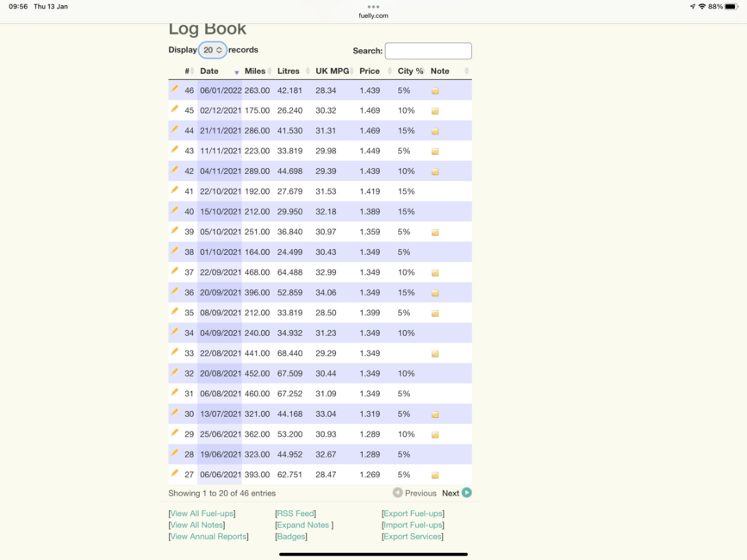Image resolution: width=747 pixels, height=560 pixels.
Task: Edit fuel-up entry 37 with pencil icon
Action: tap(174, 271)
